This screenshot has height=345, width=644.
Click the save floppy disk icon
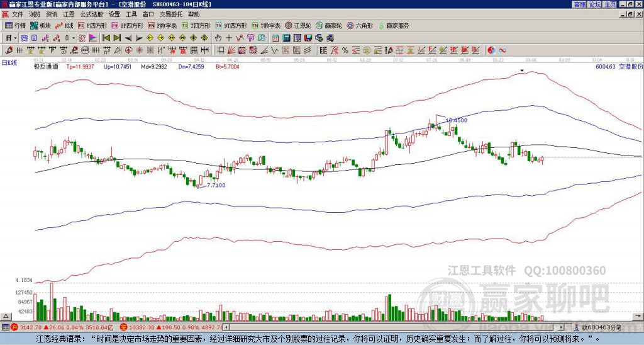[x=308, y=38]
